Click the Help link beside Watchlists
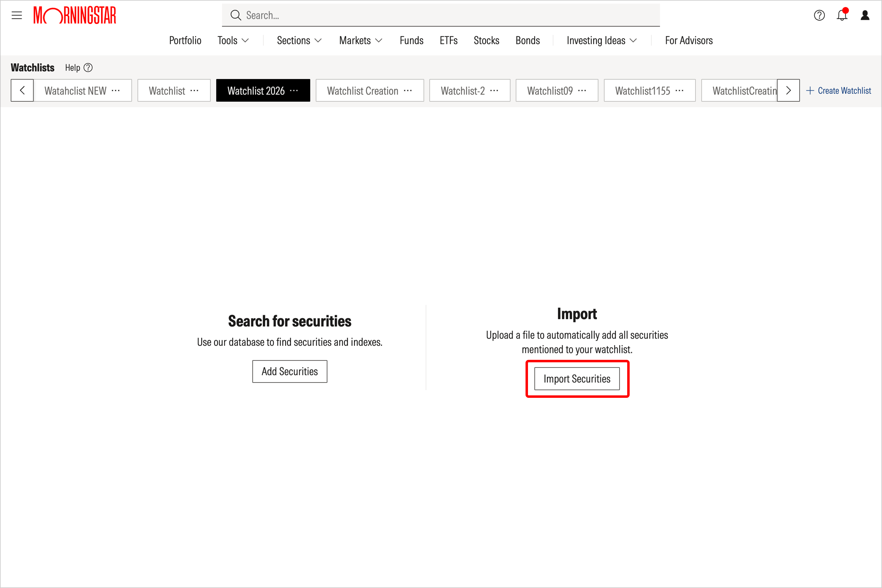The width and height of the screenshot is (882, 588). coord(73,68)
